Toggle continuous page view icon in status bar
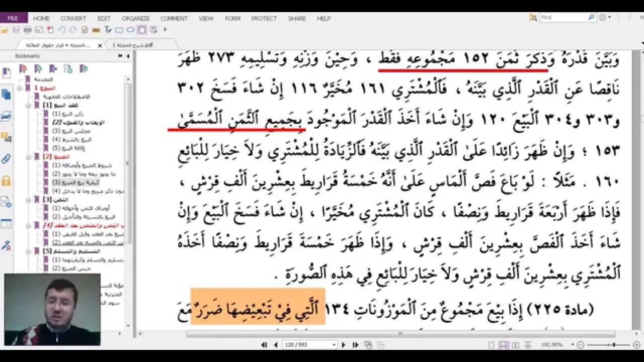The image size is (644, 362). tap(503, 345)
